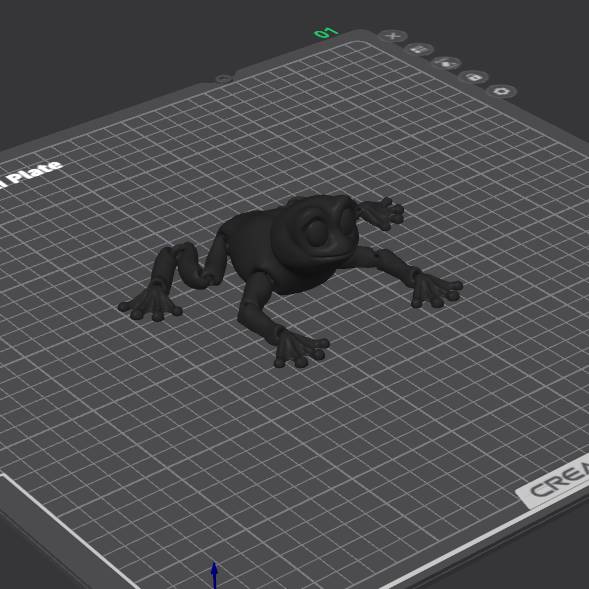Click the small round hole on the plate edge
This screenshot has width=589, height=589.
pos(224,79)
